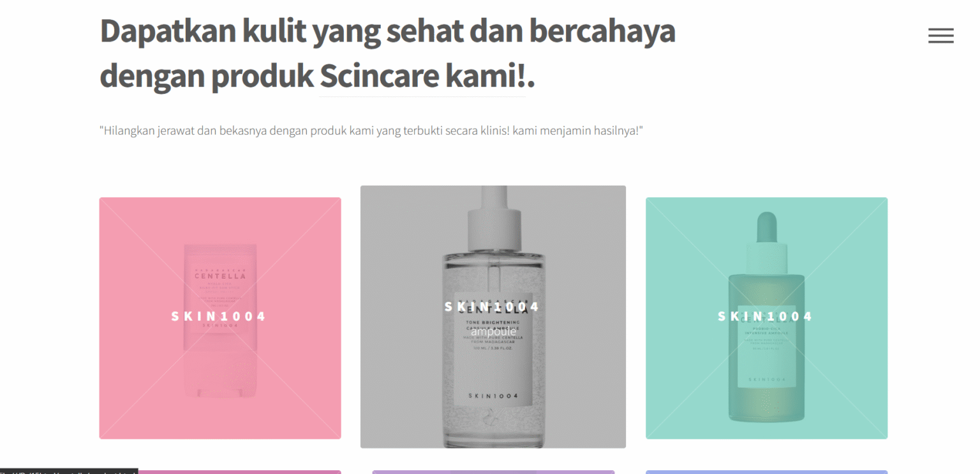Click SKIN1004 title on the teal tile

[x=766, y=316]
